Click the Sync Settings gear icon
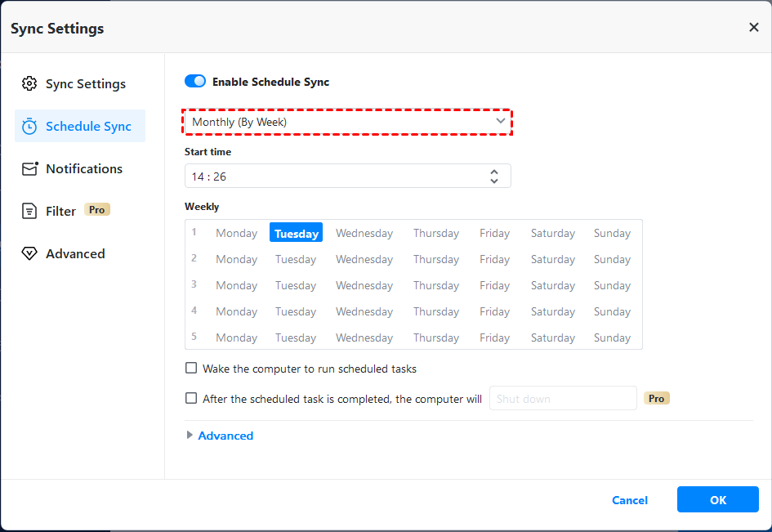The height and width of the screenshot is (532, 772). [29, 83]
